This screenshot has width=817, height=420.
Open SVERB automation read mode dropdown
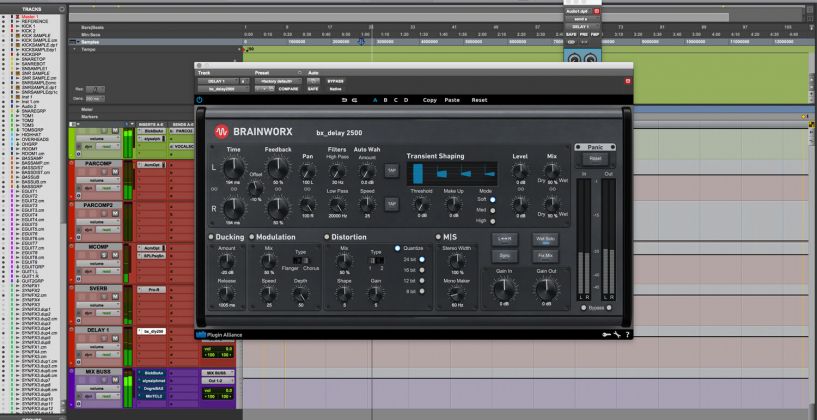click(106, 313)
